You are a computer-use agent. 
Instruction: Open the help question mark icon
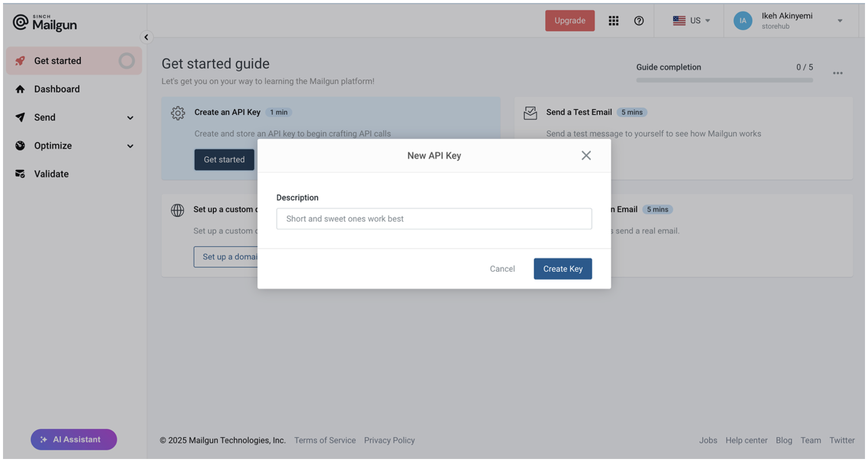pos(639,21)
